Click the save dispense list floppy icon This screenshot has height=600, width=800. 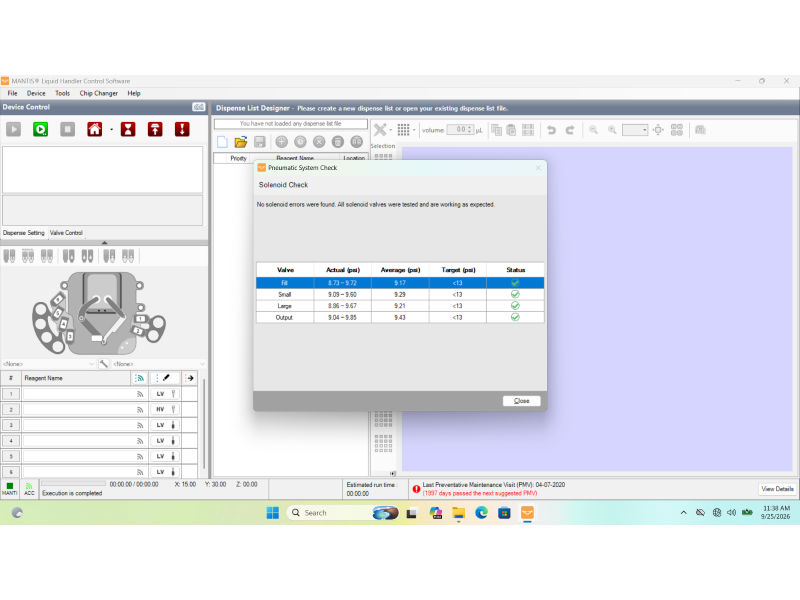tap(260, 142)
